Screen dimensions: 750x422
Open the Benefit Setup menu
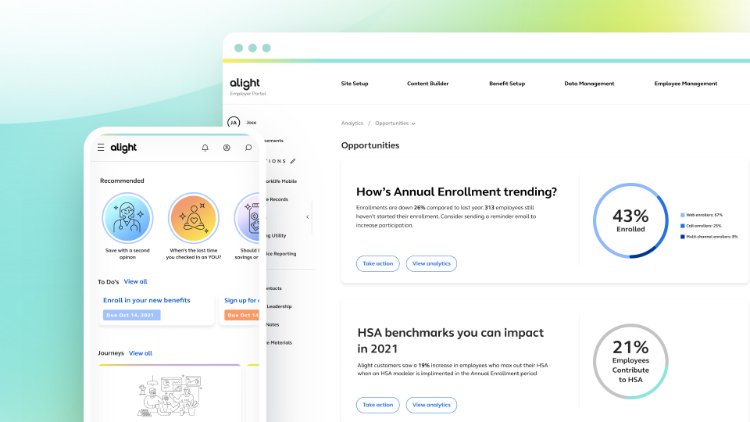click(x=507, y=83)
